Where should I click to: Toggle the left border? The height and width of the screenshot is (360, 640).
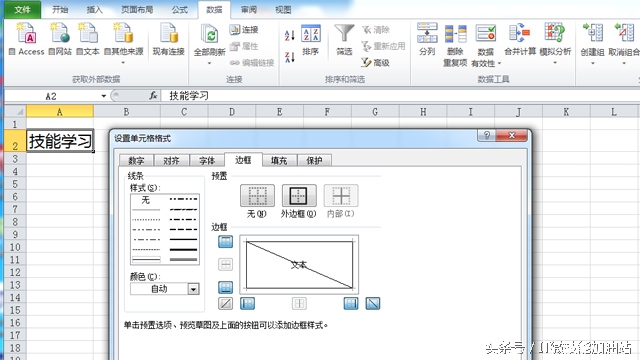click(x=247, y=303)
